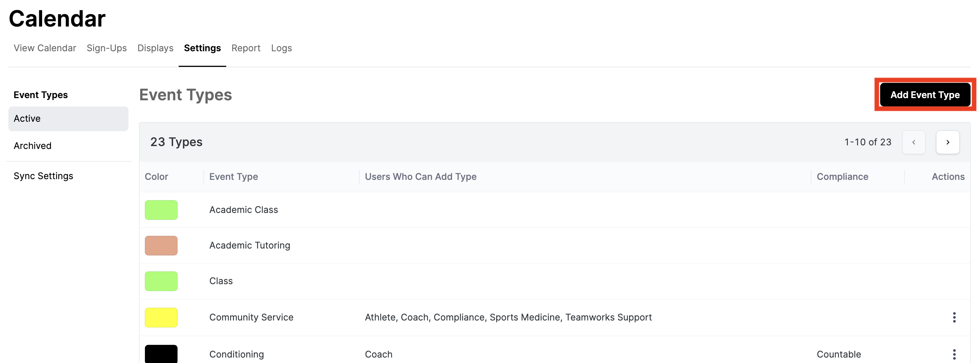
Task: Open the Report tab
Action: click(246, 48)
